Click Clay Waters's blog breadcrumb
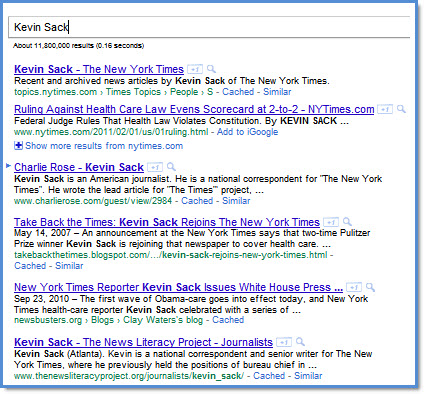This screenshot has width=424, height=394. click(163, 320)
